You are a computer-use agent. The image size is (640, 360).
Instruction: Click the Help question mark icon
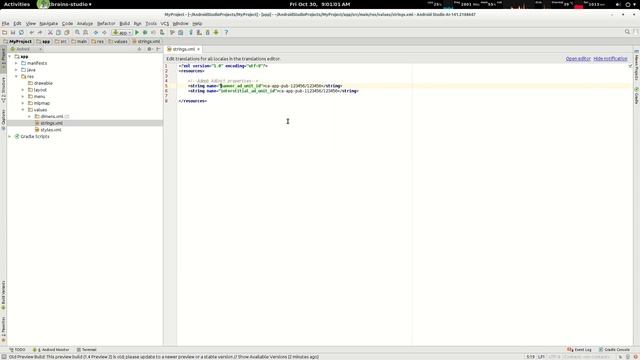(x=226, y=32)
